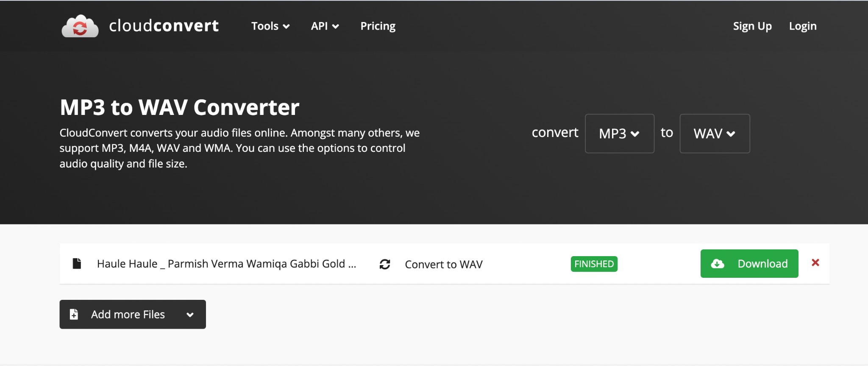
Task: Open the WAV target format dropdown
Action: pyautogui.click(x=715, y=134)
